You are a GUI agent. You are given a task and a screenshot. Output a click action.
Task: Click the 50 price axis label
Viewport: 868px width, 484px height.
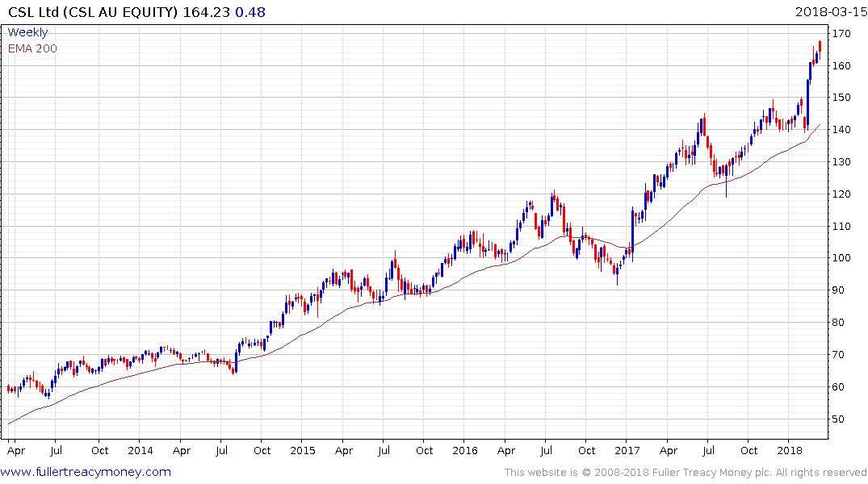tap(838, 419)
